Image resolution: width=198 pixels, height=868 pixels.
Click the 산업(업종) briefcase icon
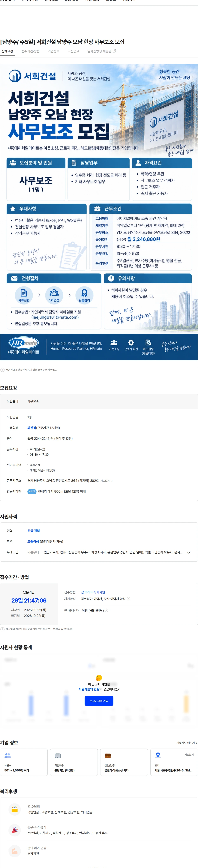tap(108, 755)
